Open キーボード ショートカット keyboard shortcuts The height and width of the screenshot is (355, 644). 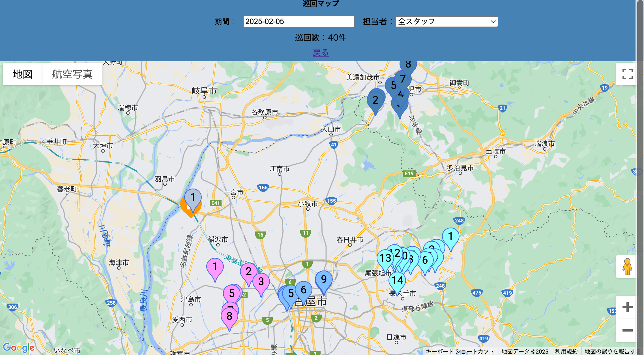click(460, 351)
